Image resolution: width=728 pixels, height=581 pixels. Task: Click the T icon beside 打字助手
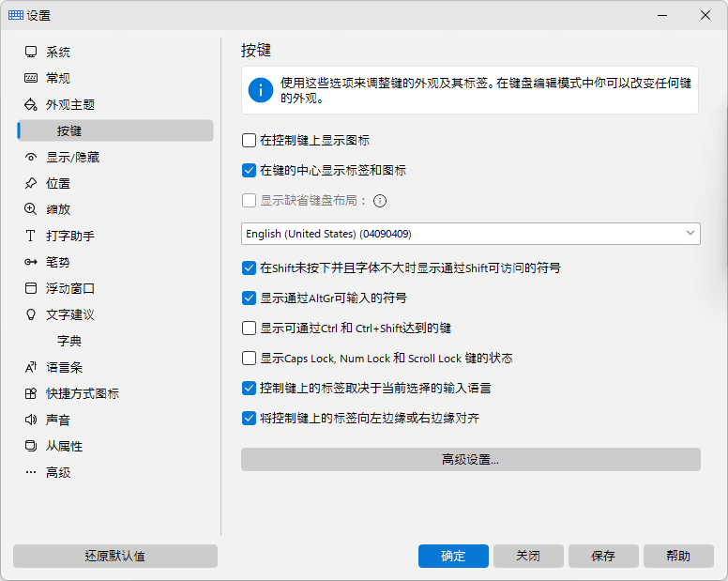tap(31, 236)
